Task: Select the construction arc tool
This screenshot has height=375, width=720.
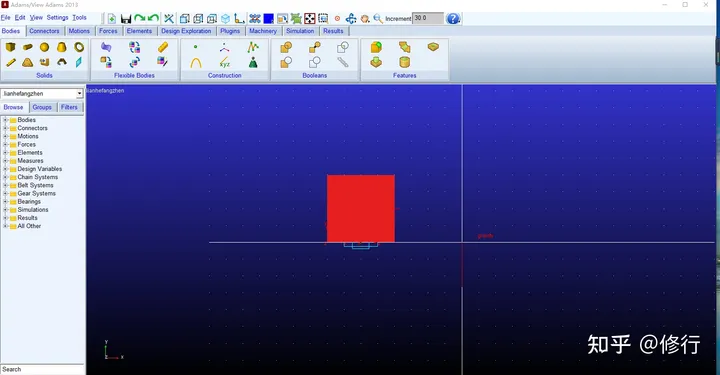Action: pos(196,62)
